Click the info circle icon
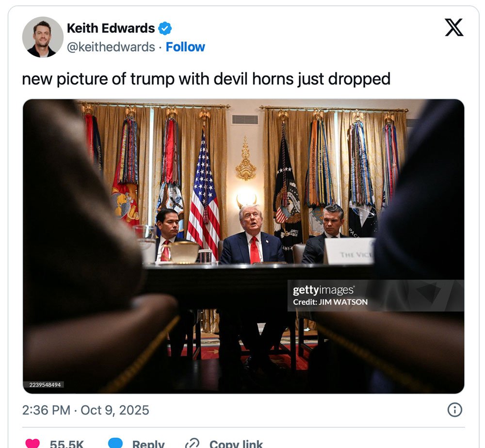 pos(455,410)
